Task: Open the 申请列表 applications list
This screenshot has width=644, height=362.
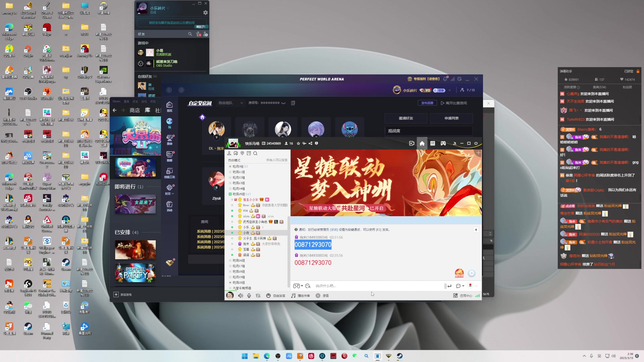Action: coord(451,118)
